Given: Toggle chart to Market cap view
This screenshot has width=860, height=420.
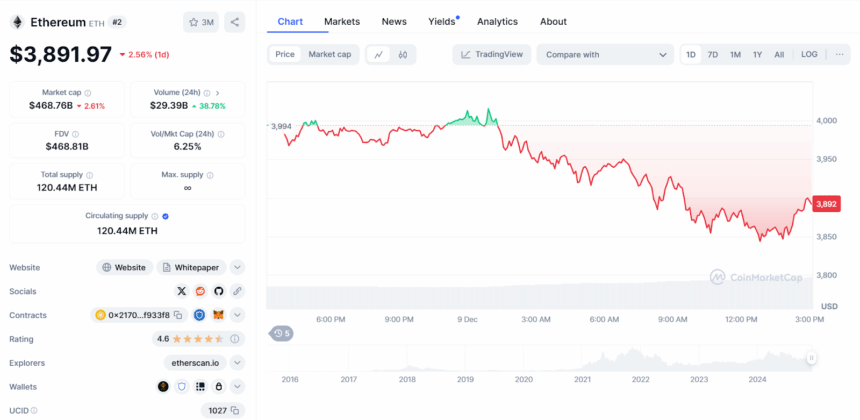Looking at the screenshot, I should click(329, 55).
